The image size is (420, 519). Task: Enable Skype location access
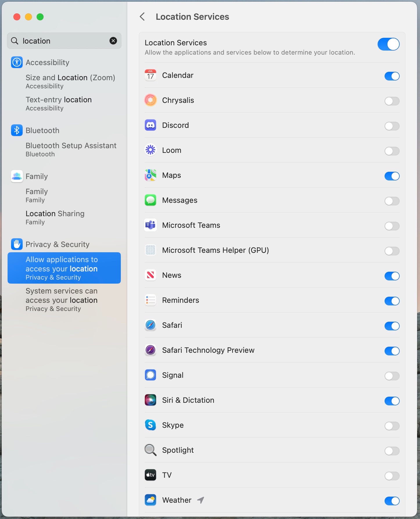(x=392, y=426)
